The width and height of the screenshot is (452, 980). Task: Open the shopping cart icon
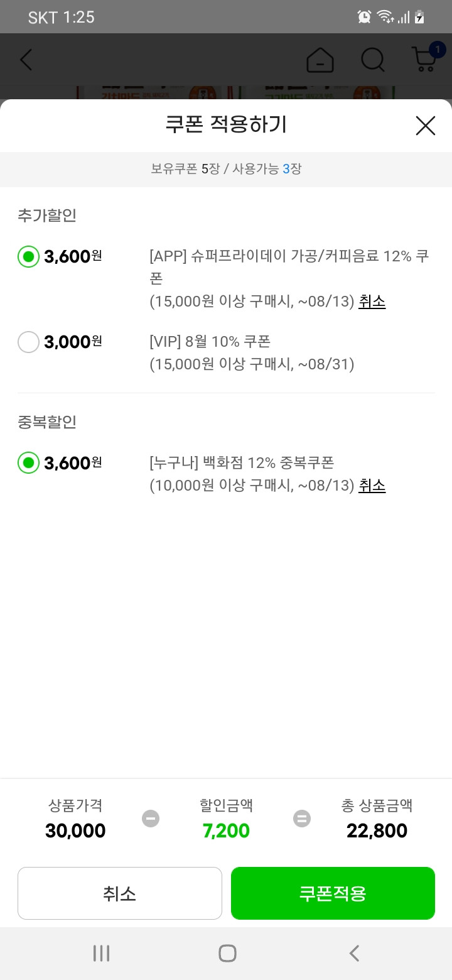pos(424,61)
